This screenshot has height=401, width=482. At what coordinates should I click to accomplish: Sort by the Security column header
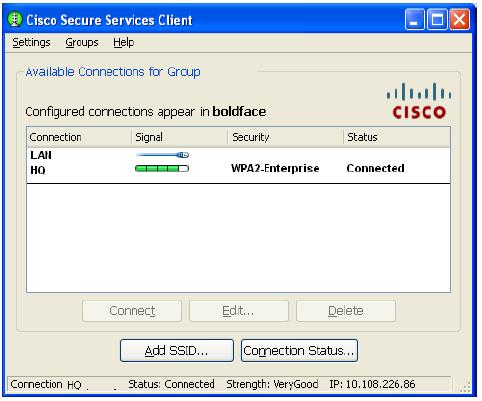286,137
